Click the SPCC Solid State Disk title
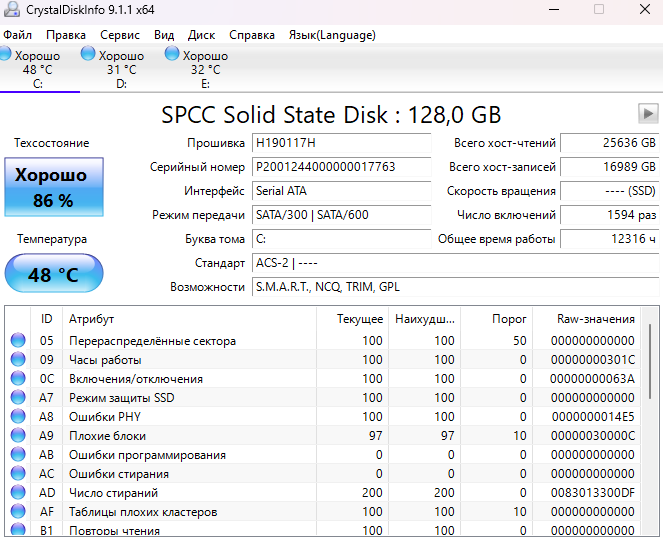Viewport: 663px width, 543px height. pyautogui.click(x=331, y=115)
